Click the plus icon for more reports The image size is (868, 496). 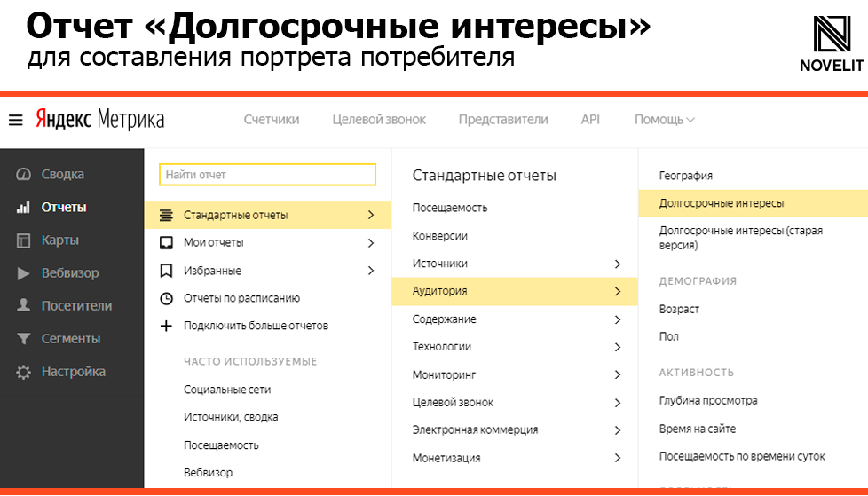(x=166, y=326)
